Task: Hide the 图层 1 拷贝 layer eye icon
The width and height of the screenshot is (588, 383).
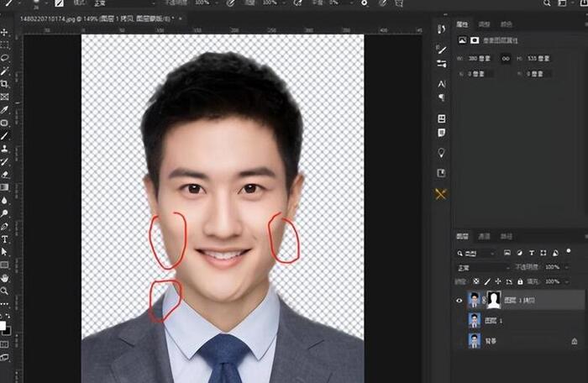Action: point(459,301)
